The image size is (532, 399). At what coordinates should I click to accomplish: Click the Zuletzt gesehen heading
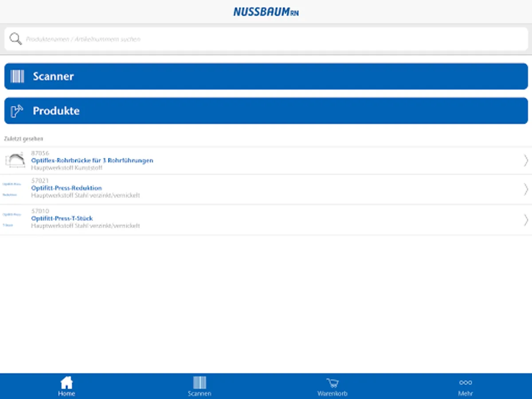pyautogui.click(x=23, y=139)
